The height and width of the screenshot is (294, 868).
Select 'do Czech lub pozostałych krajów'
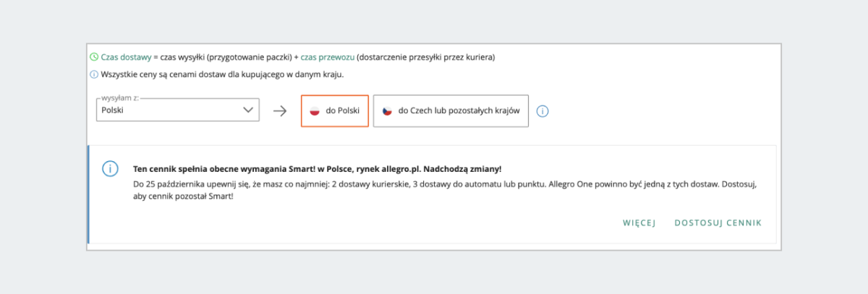tap(451, 111)
